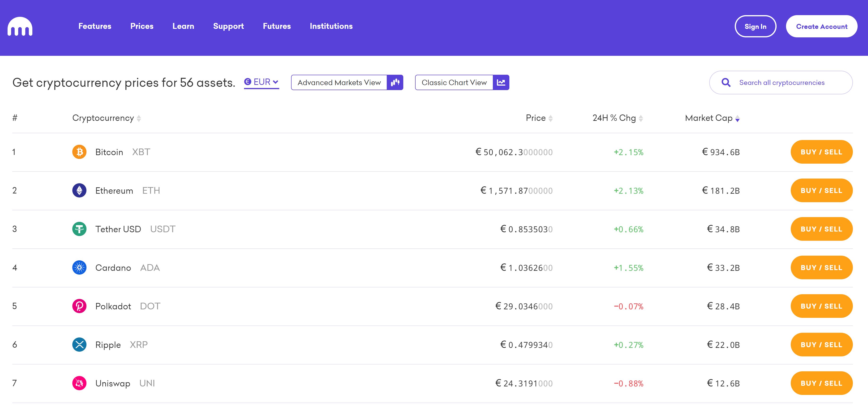This screenshot has height=407, width=868.
Task: Open the Futures menu item
Action: 277,26
